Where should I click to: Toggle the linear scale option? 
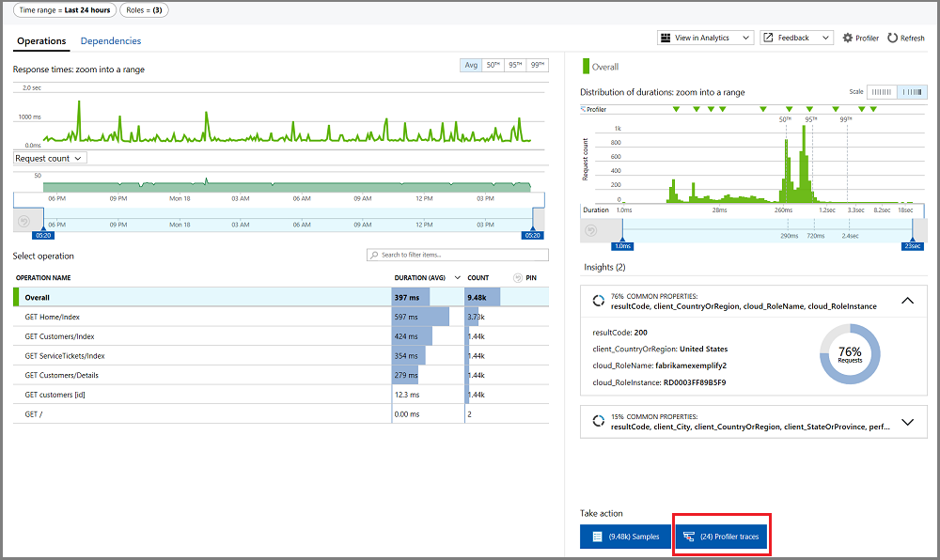pyautogui.click(x=882, y=92)
